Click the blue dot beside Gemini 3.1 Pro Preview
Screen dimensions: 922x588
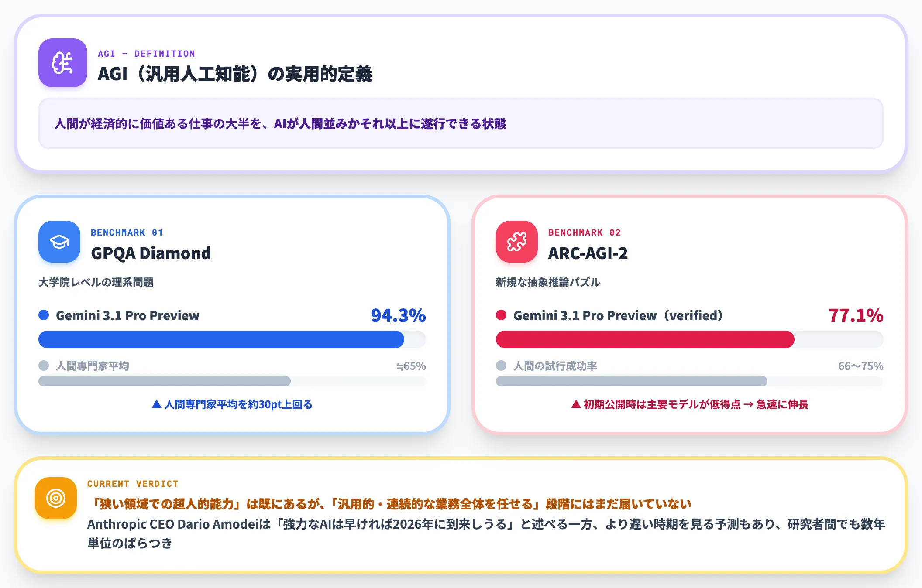44,315
